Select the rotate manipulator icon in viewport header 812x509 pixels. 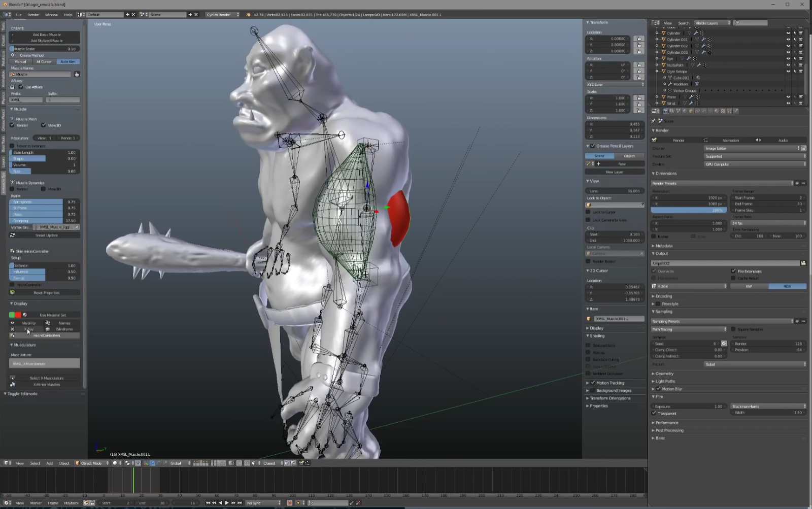[158, 463]
